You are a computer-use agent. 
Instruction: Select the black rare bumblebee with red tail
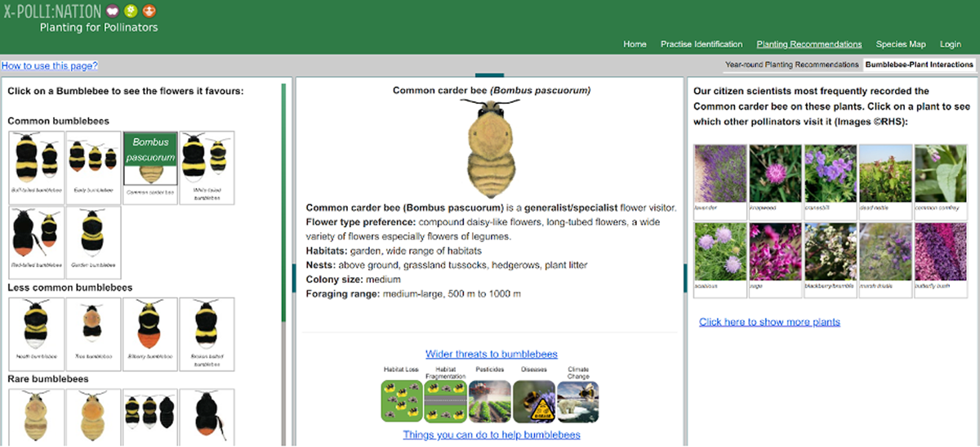point(207,417)
